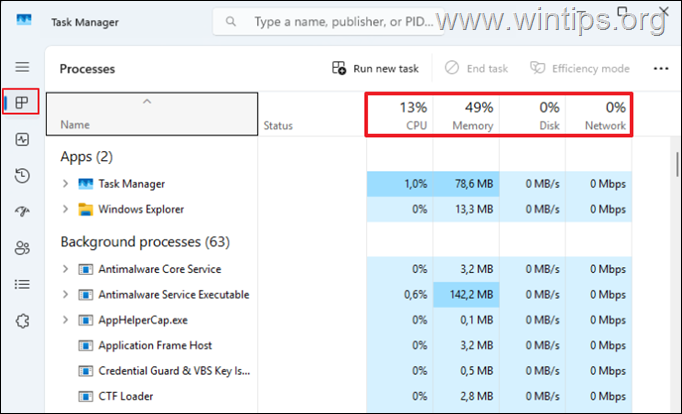The height and width of the screenshot is (414, 682).
Task: Click the Task Manager title text
Action: click(x=85, y=22)
